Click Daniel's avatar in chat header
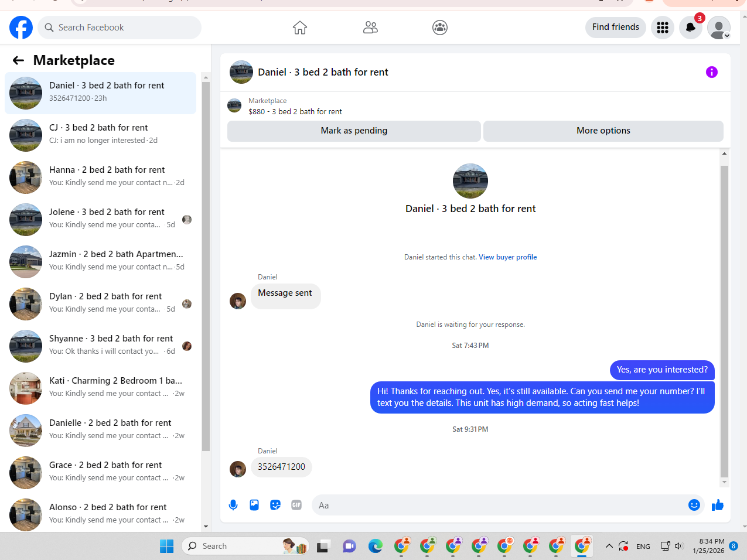 point(241,72)
